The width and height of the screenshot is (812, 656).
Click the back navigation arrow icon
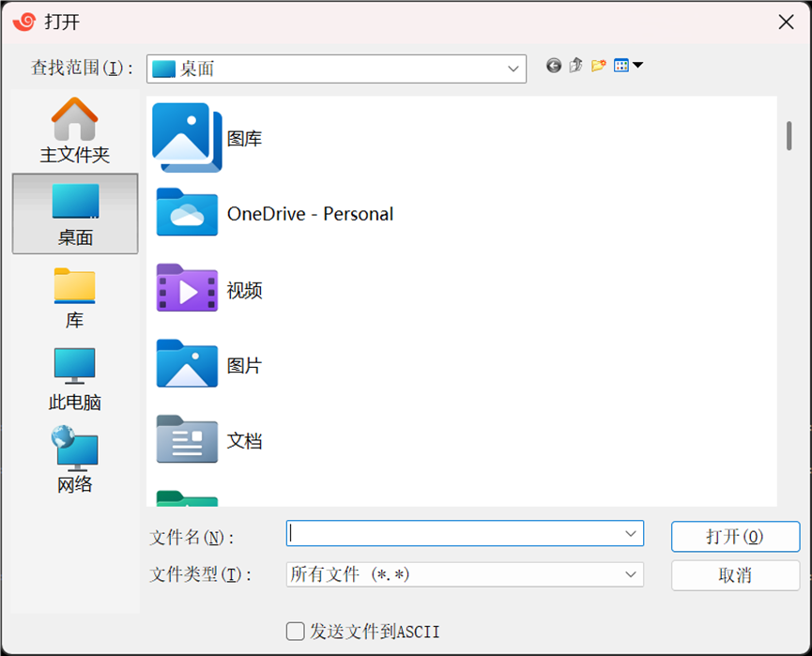[554, 66]
